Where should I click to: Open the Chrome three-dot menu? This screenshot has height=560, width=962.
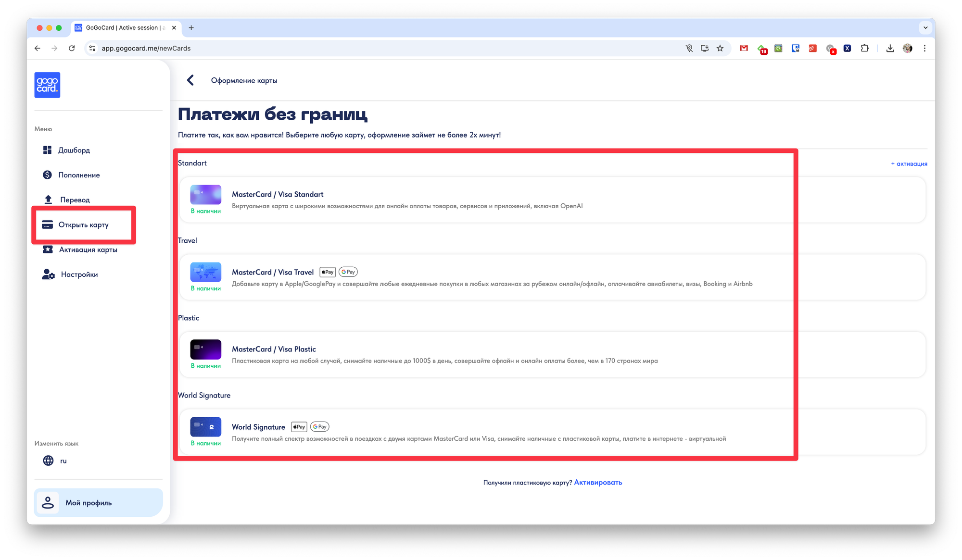924,48
